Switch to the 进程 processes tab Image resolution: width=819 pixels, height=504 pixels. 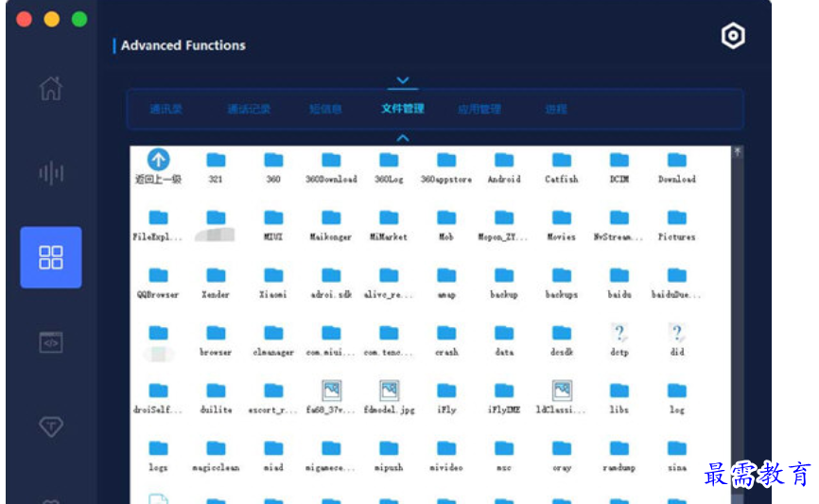(x=556, y=109)
